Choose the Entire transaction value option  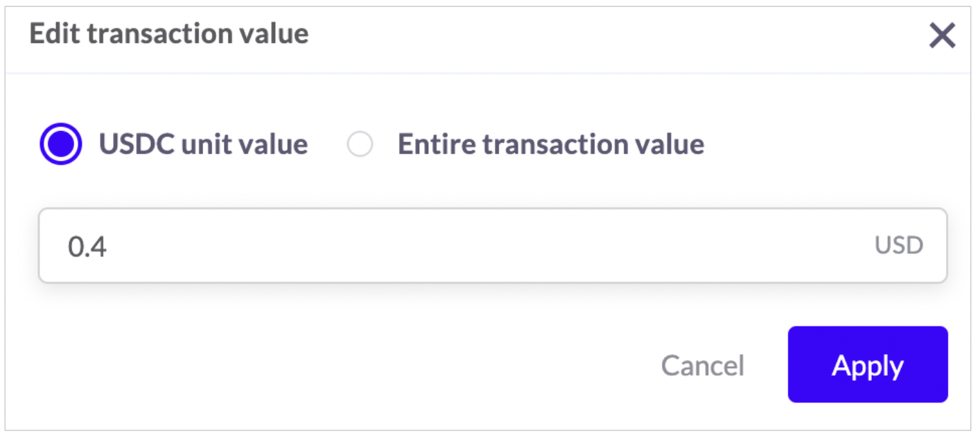360,145
